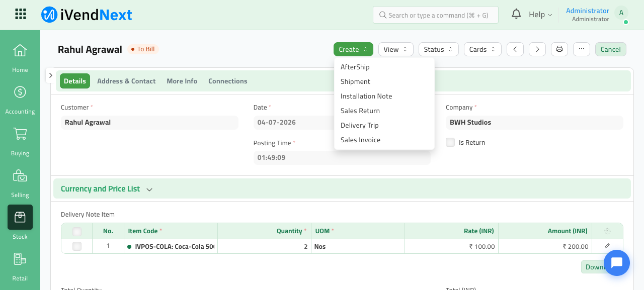This screenshot has width=644, height=290.
Task: Expand the left sidebar toggle arrow
Action: pos(50,75)
